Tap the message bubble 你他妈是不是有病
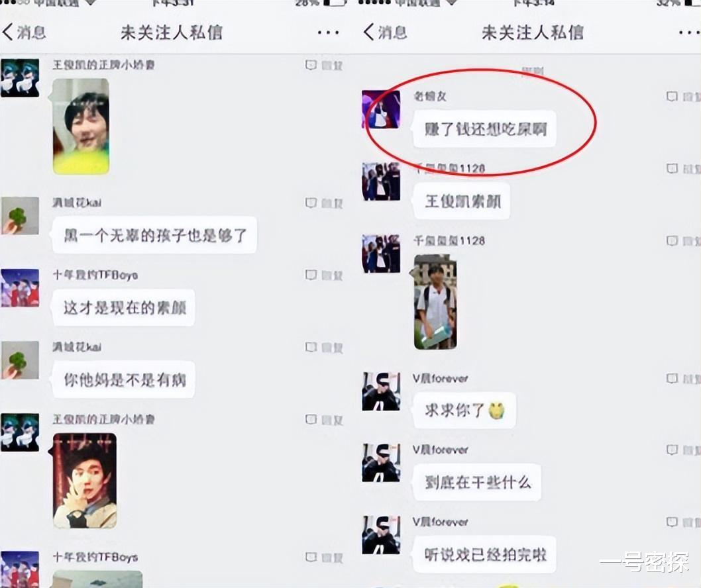The width and height of the screenshot is (701, 588). [x=125, y=380]
